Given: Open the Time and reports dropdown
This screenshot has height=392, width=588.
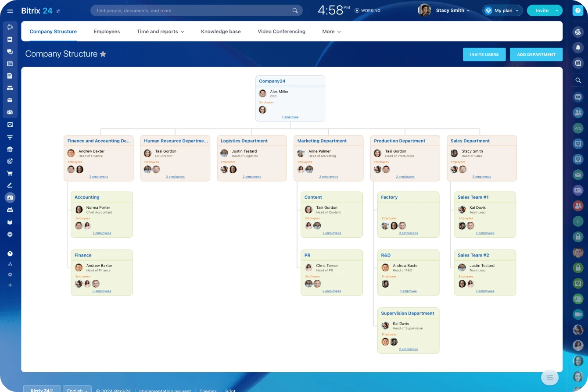Looking at the screenshot, I should (160, 32).
